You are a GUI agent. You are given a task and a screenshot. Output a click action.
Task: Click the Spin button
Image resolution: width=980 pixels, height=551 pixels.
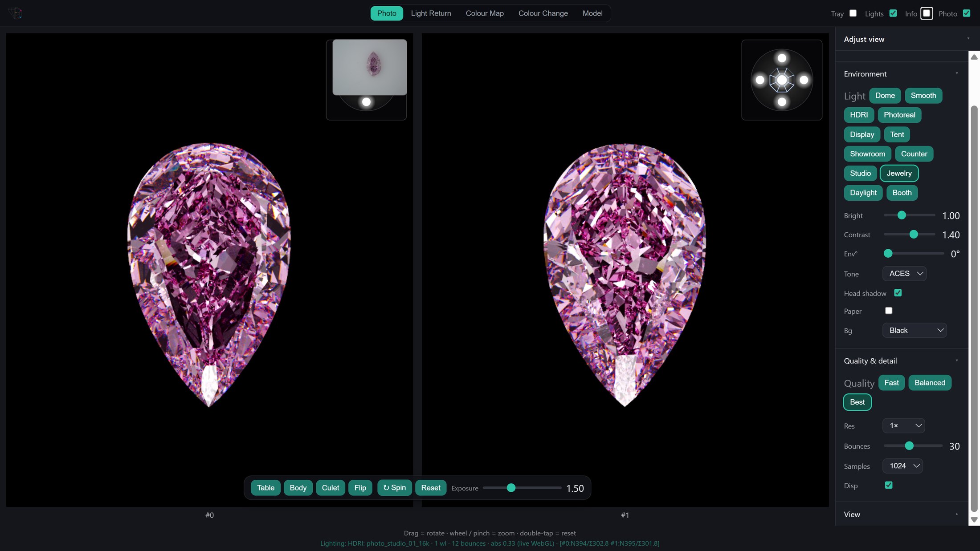tap(394, 488)
